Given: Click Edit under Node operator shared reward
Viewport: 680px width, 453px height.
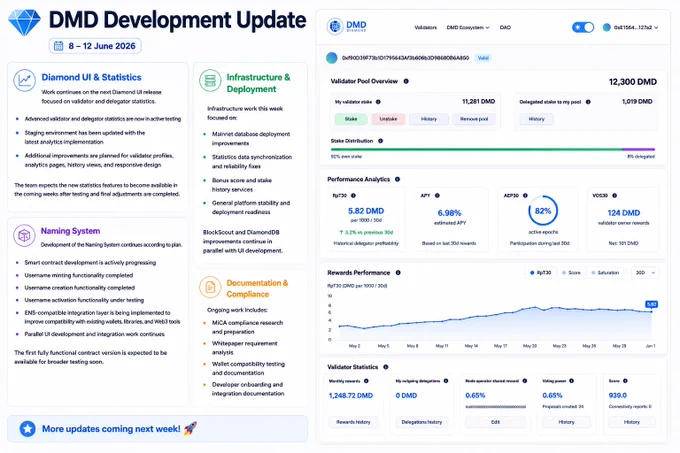Looking at the screenshot, I should pos(495,422).
